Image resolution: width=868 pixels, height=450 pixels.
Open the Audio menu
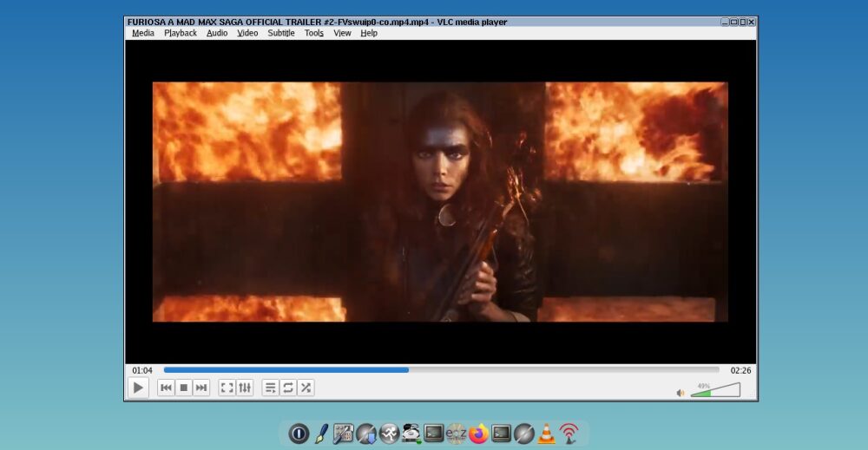pyautogui.click(x=217, y=33)
